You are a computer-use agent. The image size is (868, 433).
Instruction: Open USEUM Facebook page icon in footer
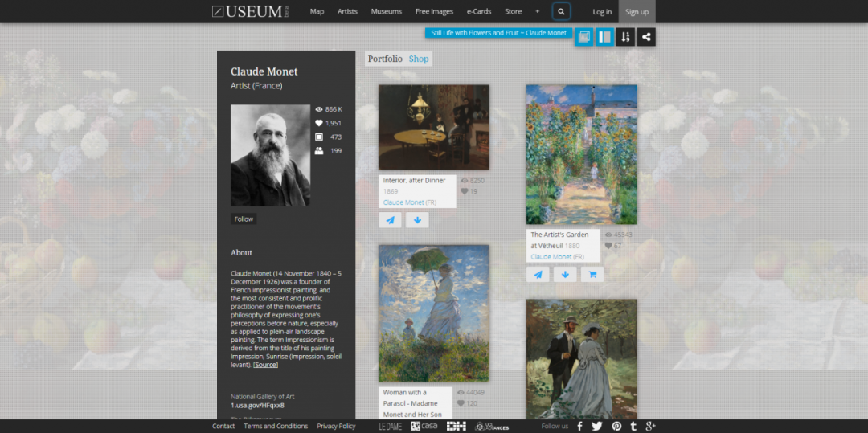click(x=579, y=426)
